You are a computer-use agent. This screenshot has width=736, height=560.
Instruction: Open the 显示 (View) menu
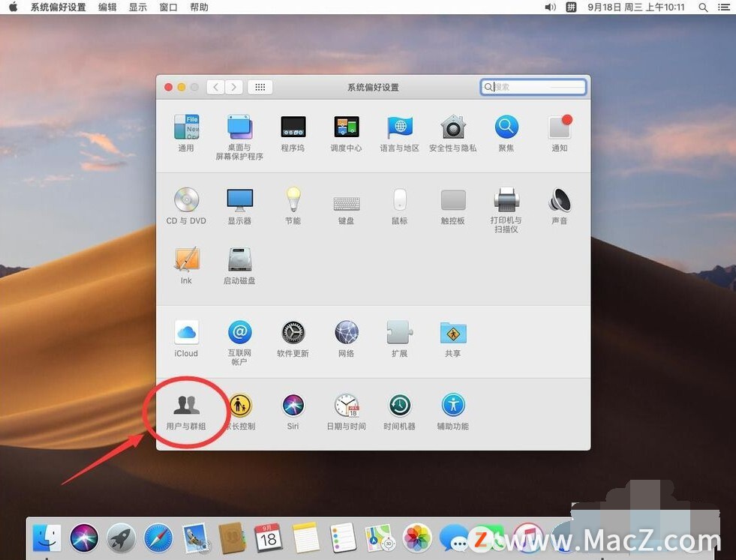coord(138,7)
